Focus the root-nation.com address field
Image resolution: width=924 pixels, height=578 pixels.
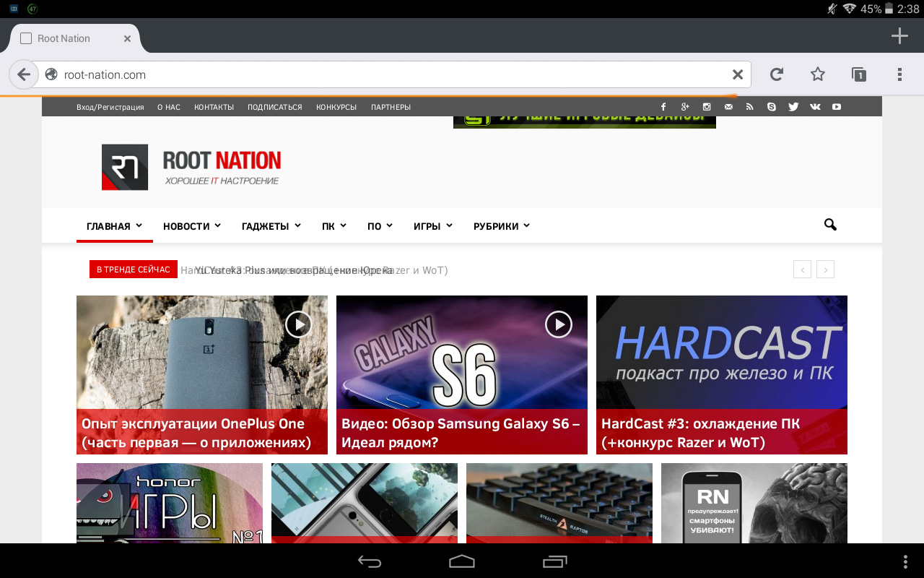(390, 74)
